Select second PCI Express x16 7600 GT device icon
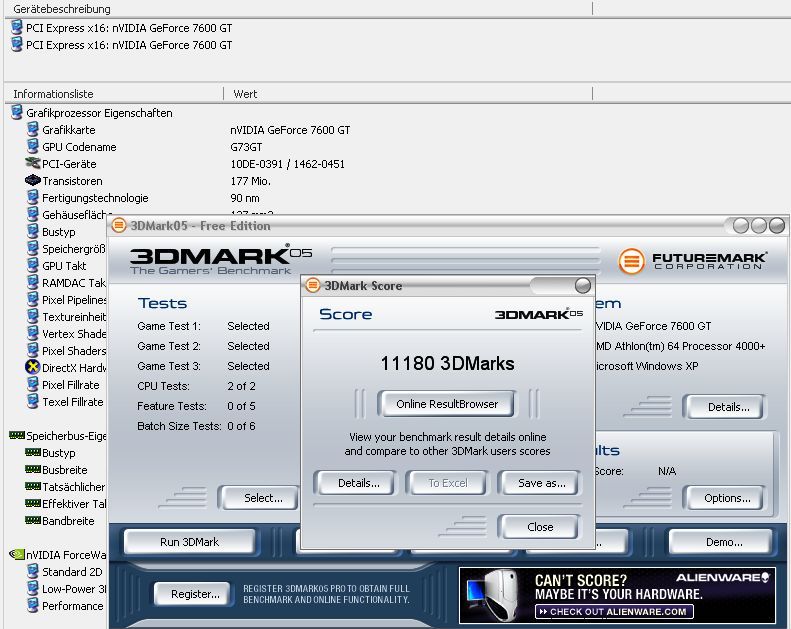Image resolution: width=791 pixels, height=629 pixels. click(17, 44)
